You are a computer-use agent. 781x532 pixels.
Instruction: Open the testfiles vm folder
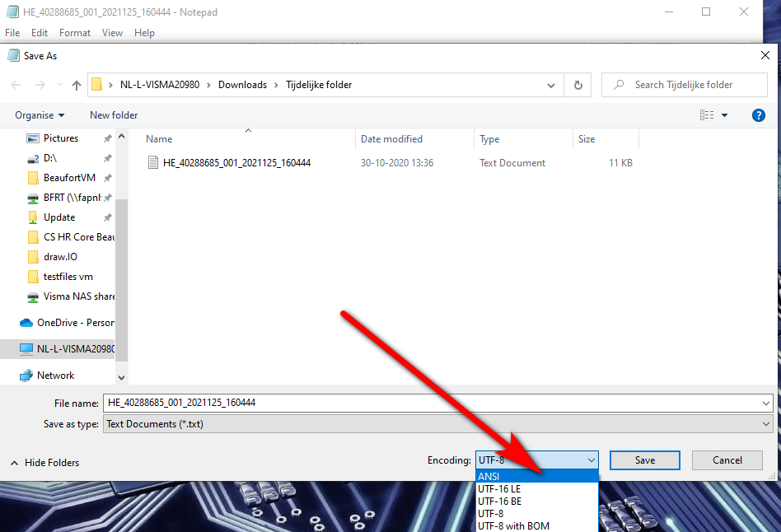68,277
